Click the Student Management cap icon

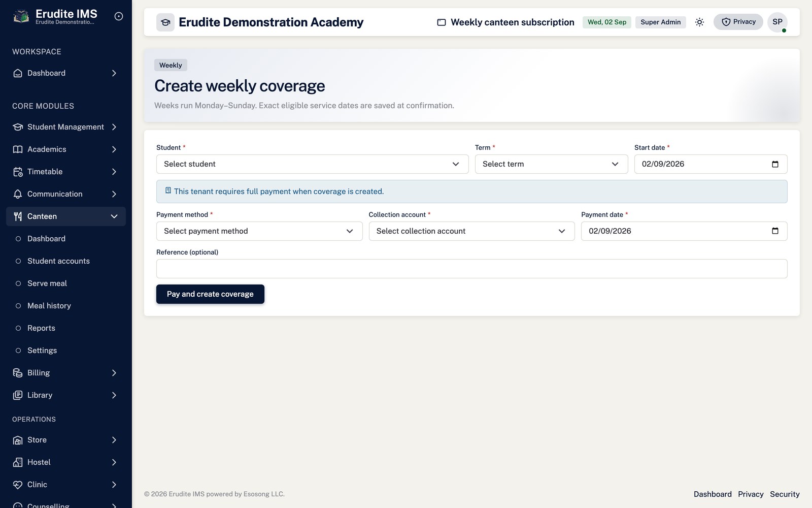tap(18, 127)
